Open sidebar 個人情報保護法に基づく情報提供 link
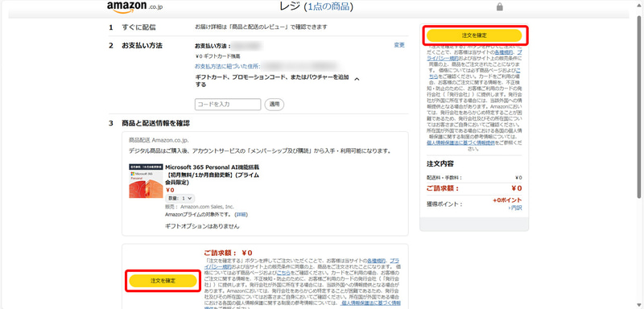644x309 pixels. click(460, 142)
